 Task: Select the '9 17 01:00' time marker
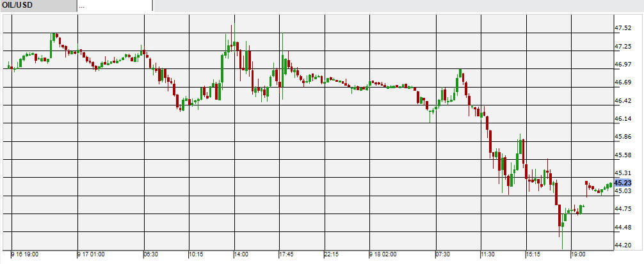[x=91, y=254]
